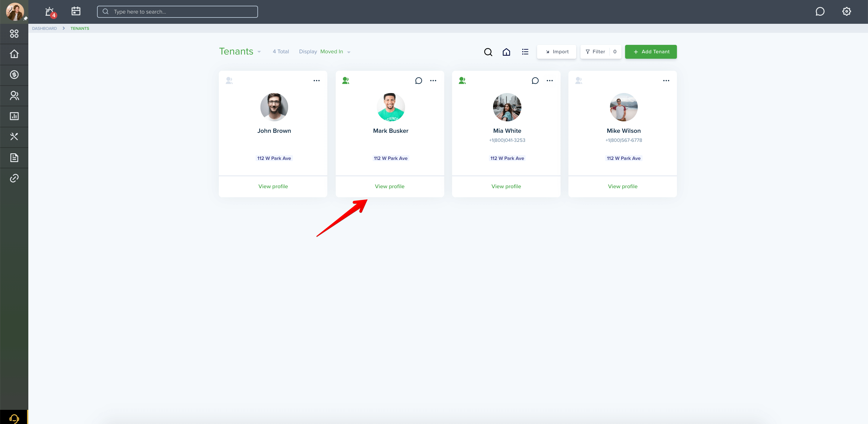Open the user avatar menu in top bar
Viewport: 868px width, 424px height.
[x=14, y=11]
